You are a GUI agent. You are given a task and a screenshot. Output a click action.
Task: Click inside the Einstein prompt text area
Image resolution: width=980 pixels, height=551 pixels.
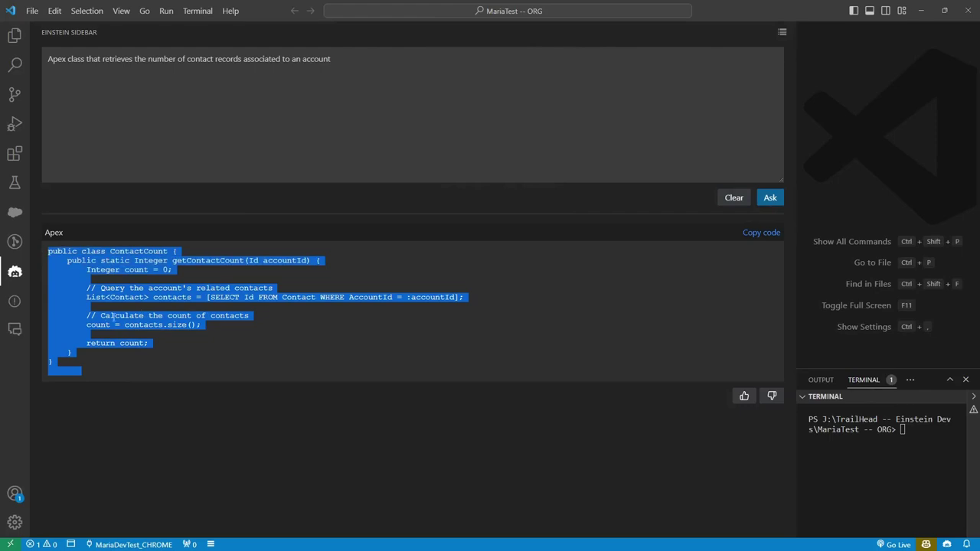[413, 115]
